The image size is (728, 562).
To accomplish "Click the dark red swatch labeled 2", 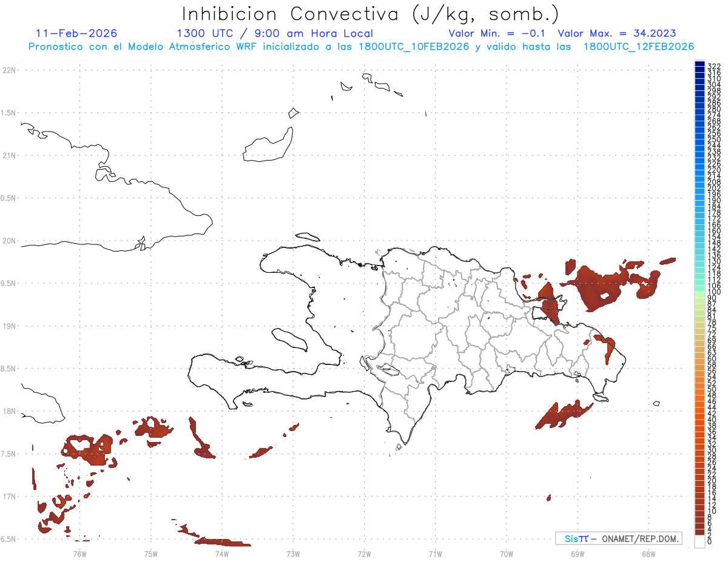I will [x=699, y=532].
